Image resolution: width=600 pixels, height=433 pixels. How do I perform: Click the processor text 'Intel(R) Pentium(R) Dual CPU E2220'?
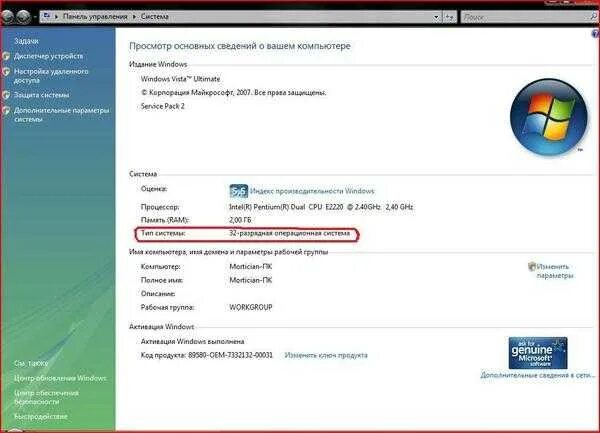[x=286, y=207]
